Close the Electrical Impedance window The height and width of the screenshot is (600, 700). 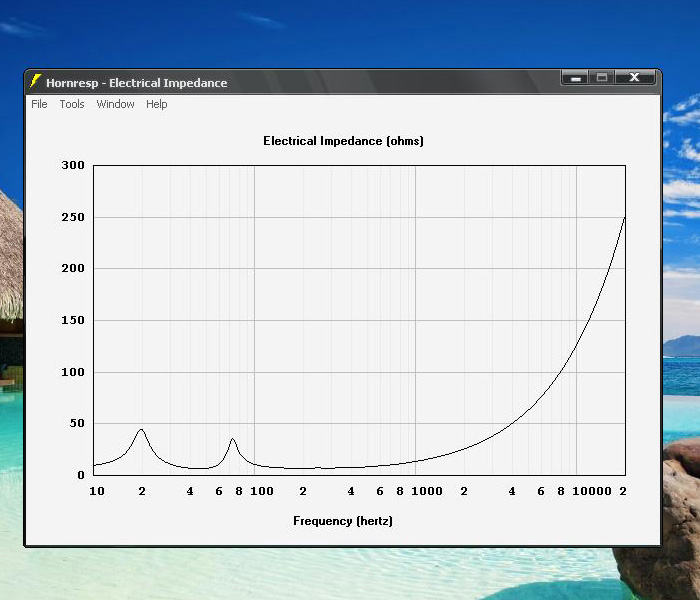634,78
